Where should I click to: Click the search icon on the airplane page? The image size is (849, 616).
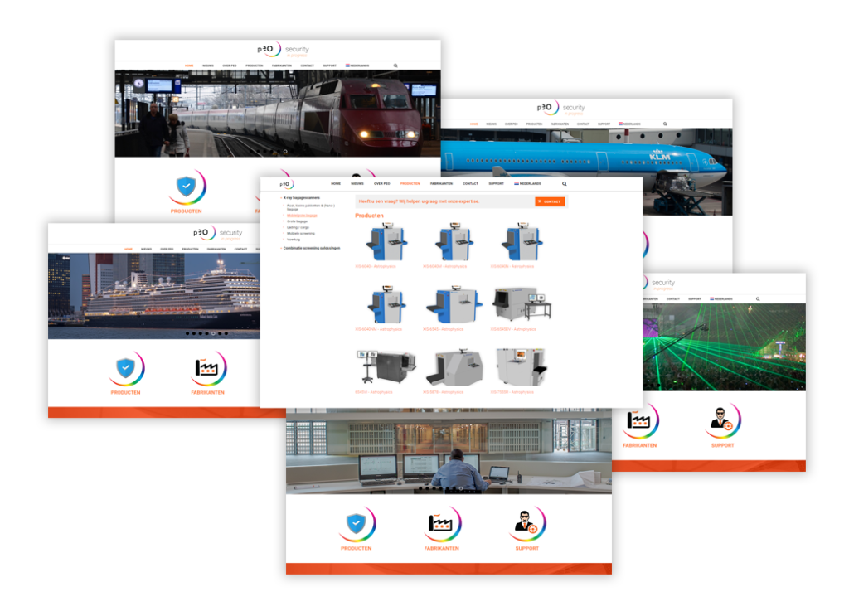pyautogui.click(x=664, y=124)
